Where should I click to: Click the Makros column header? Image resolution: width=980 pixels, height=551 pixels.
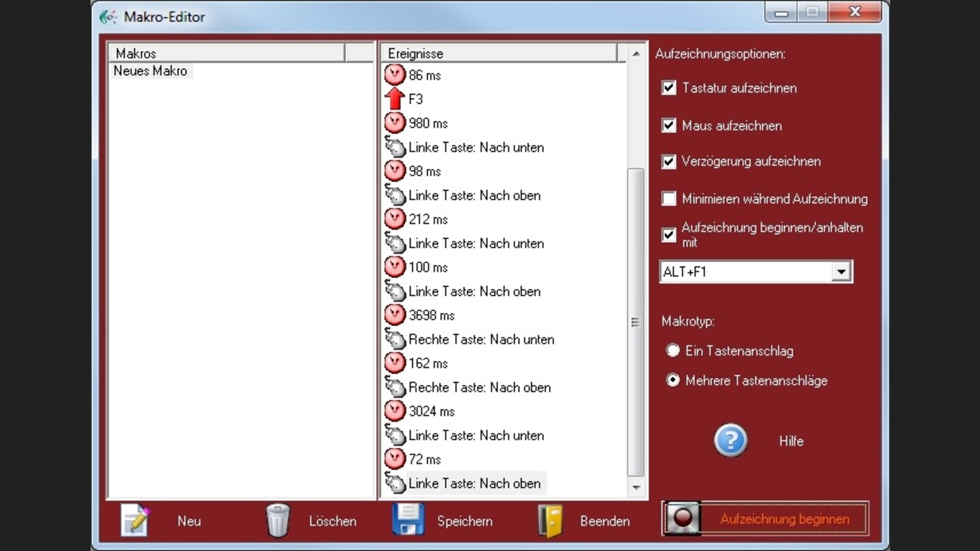[226, 53]
